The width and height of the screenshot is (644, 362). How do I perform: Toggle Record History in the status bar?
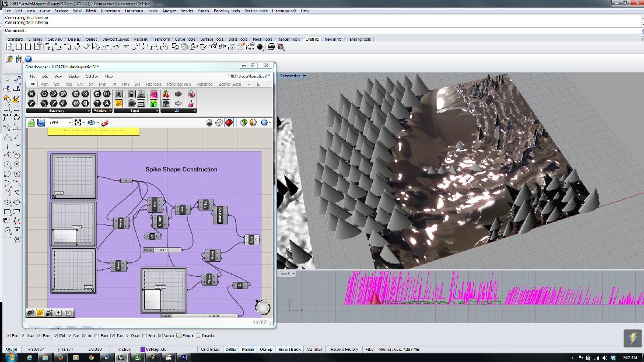click(x=344, y=350)
